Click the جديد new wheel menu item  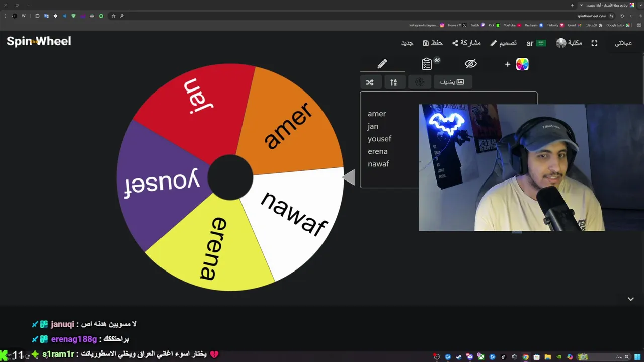click(x=407, y=43)
